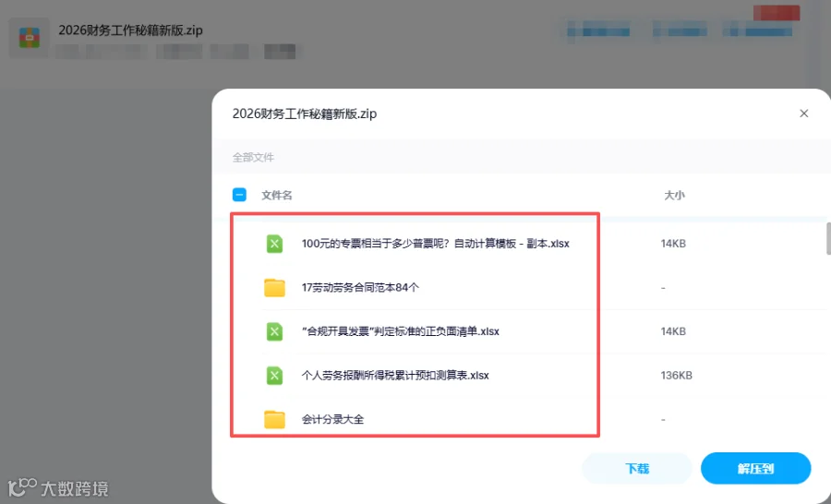Image resolution: width=831 pixels, height=504 pixels.
Task: Select file name 个人劳务报酬所得税累计预扣测算表.xlsx
Action: click(x=395, y=376)
